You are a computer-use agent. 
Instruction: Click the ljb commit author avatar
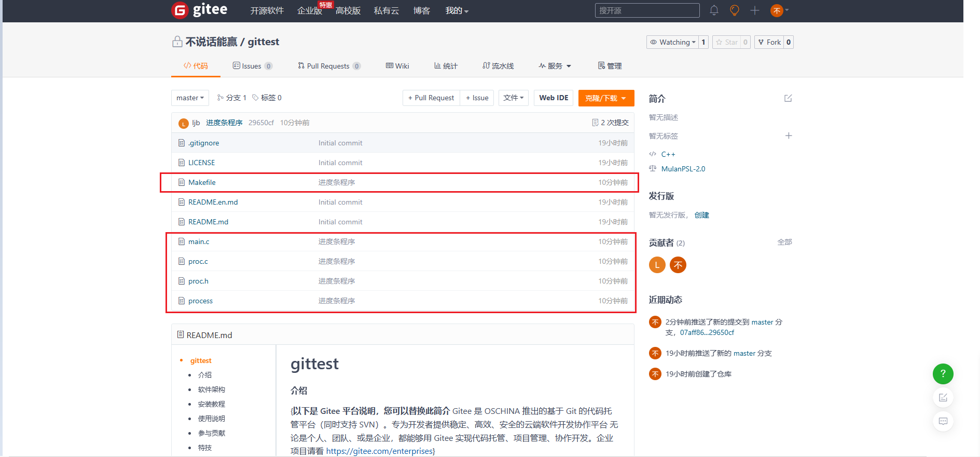pos(183,123)
